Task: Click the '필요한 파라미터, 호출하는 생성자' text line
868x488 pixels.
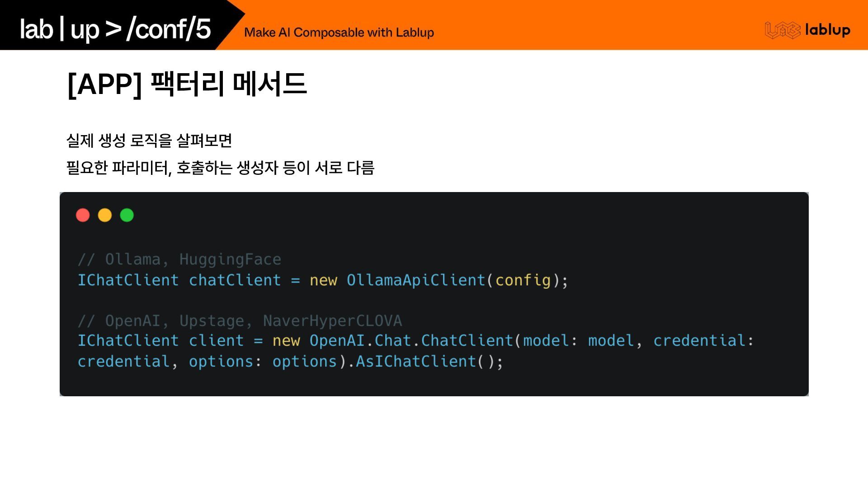Action: click(x=220, y=168)
